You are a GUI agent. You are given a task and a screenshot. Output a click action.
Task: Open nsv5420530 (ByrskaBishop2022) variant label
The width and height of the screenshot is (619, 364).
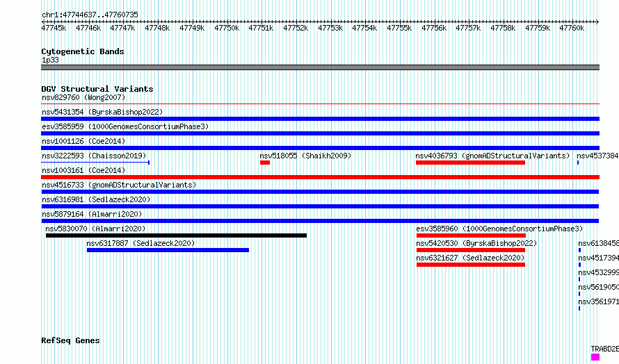coord(476,243)
